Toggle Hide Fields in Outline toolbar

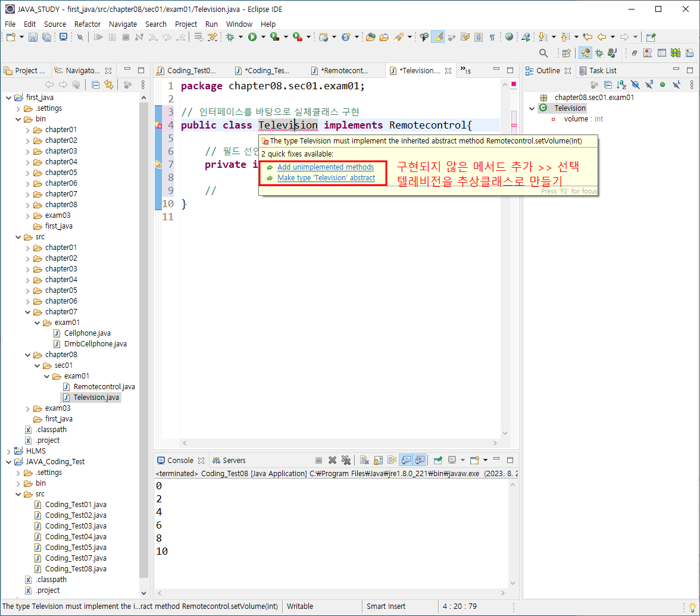635,85
